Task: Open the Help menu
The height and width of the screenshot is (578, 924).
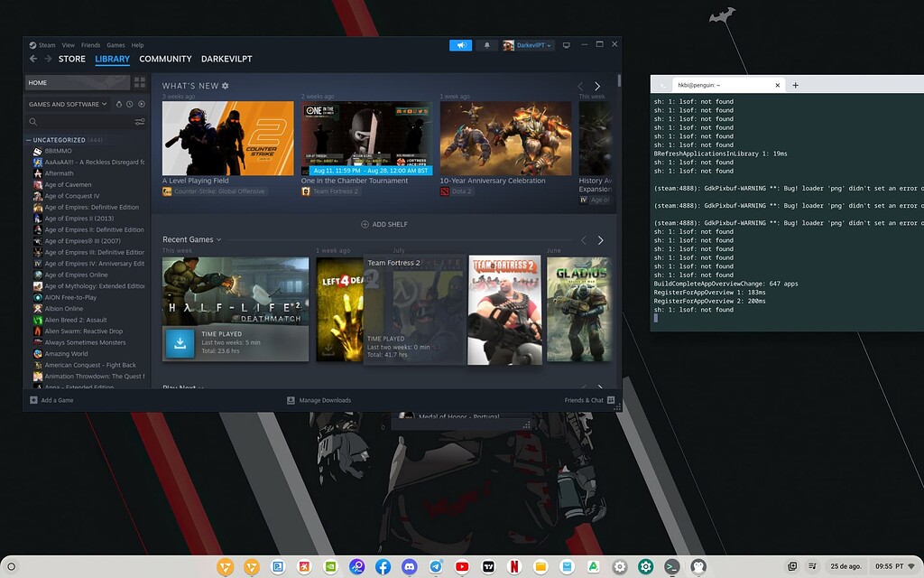Action: (x=137, y=45)
